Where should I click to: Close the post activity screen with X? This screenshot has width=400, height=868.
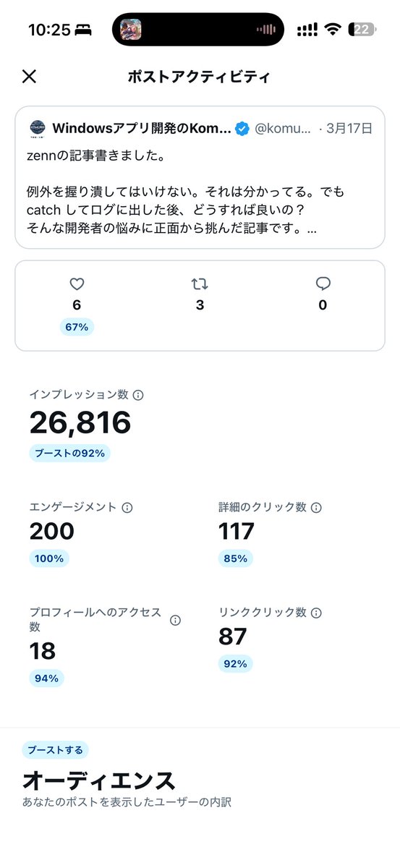point(29,77)
